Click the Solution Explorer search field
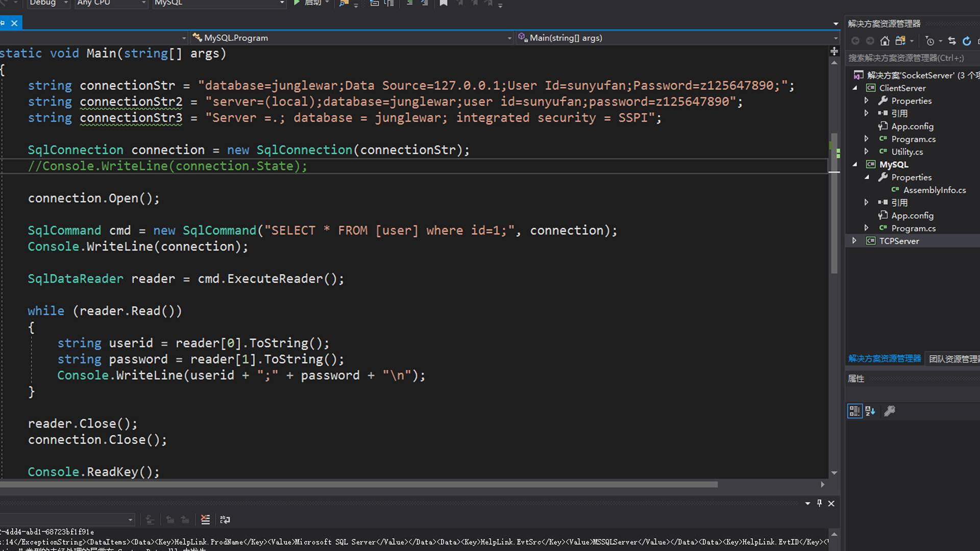980x551 pixels. 912,58
